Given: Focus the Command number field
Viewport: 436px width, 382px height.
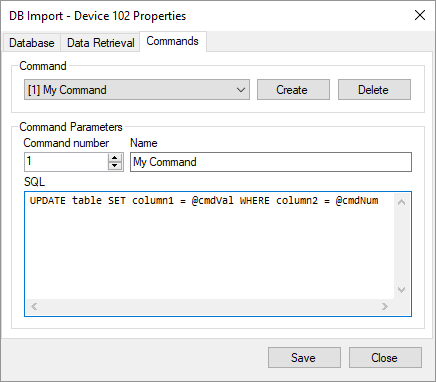Looking at the screenshot, I should click(x=66, y=162).
